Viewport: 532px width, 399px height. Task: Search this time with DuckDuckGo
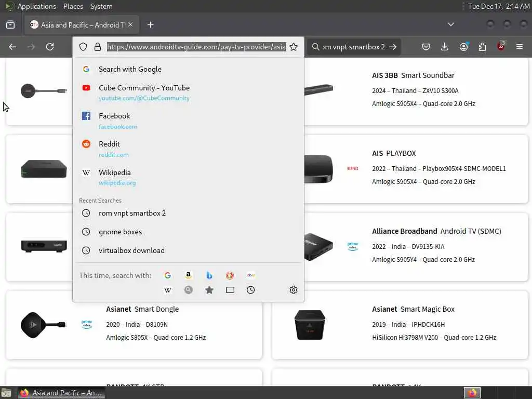[x=230, y=275]
